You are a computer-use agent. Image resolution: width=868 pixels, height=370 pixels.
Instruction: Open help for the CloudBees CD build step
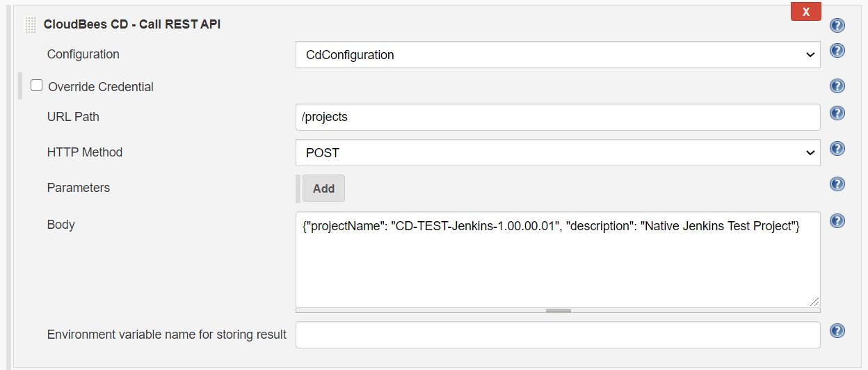tap(837, 26)
